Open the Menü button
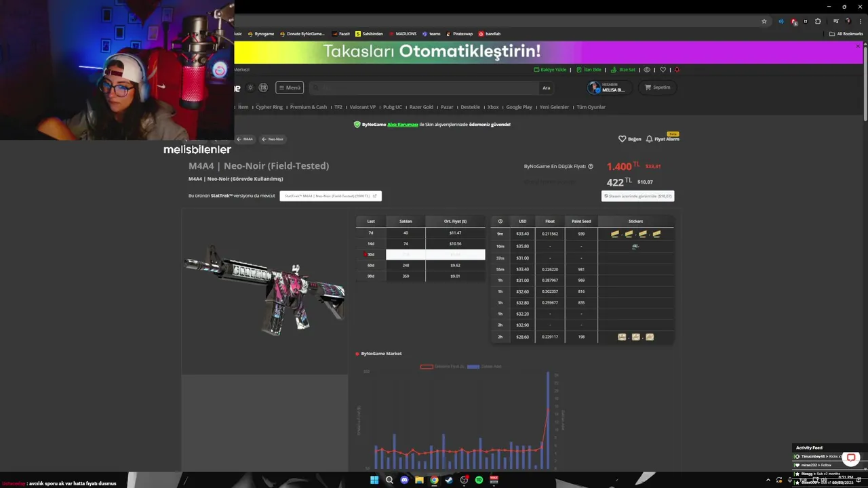Screen dimensions: 868x488 pyautogui.click(x=290, y=87)
